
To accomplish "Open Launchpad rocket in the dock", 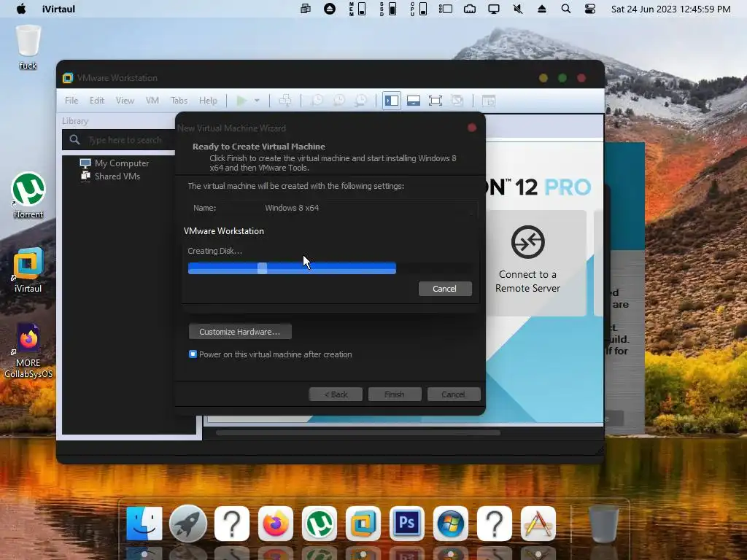I will pos(188,524).
